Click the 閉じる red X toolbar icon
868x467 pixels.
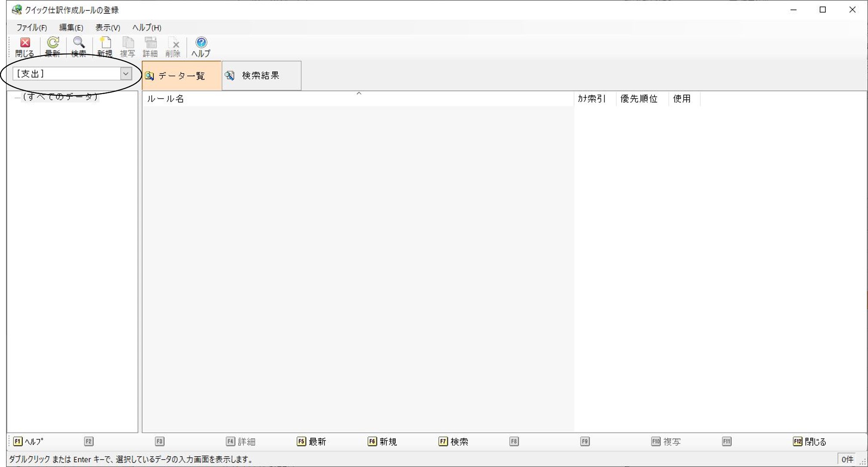(25, 47)
